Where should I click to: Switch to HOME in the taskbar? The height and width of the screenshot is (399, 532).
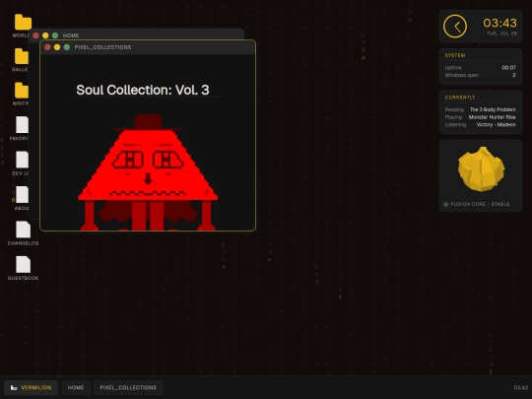[x=76, y=387]
